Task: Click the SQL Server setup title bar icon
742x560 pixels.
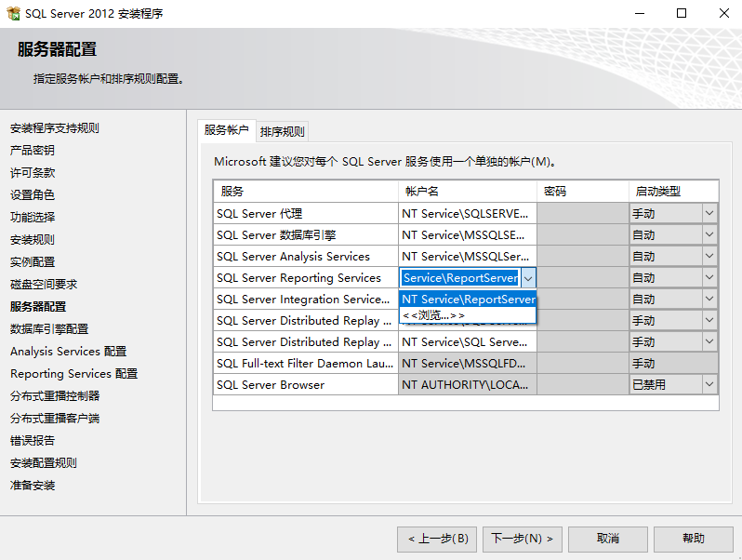Action: 13,13
